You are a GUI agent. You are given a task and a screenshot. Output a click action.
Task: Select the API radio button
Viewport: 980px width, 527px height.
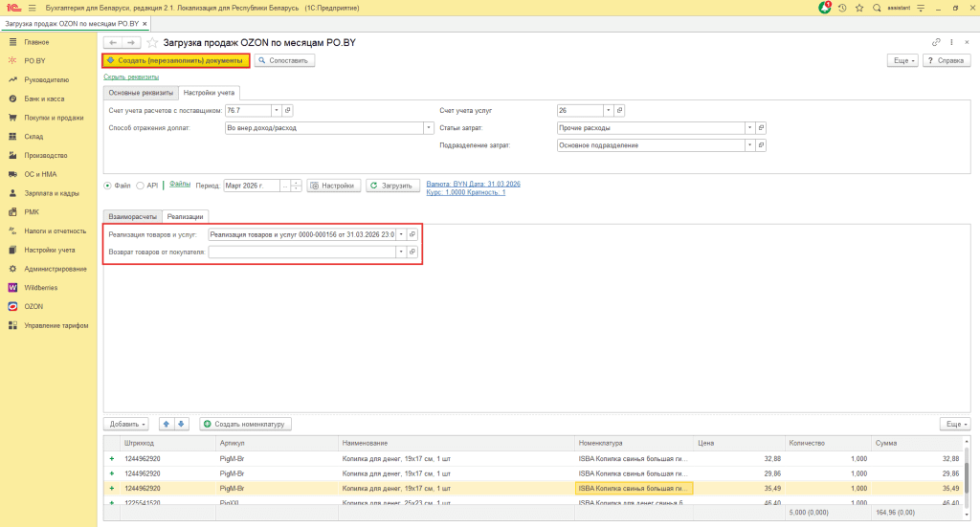140,186
